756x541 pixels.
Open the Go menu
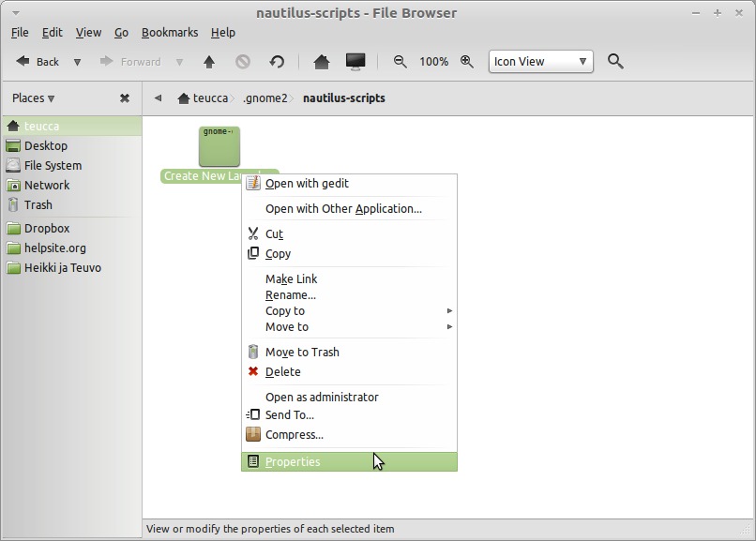pos(121,32)
